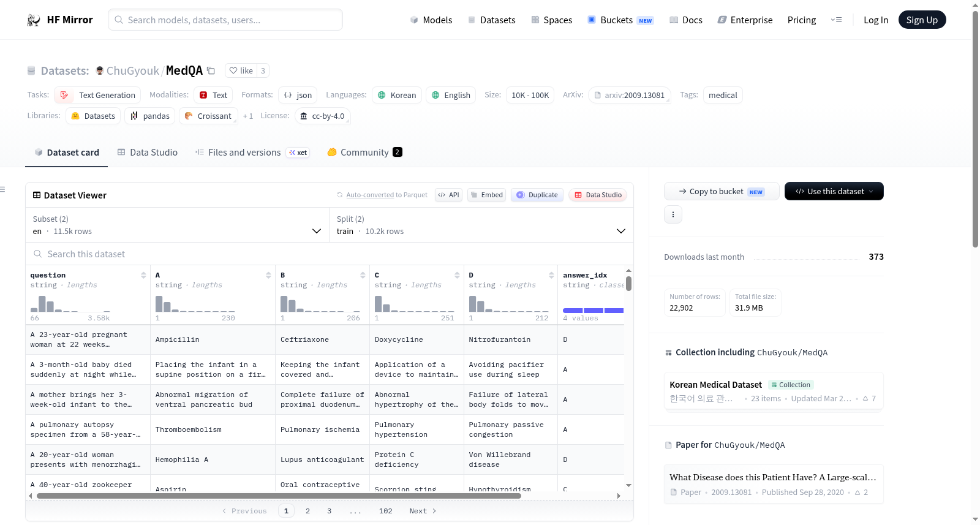The width and height of the screenshot is (980, 525).
Task: Open the linked paper card
Action: click(x=774, y=484)
